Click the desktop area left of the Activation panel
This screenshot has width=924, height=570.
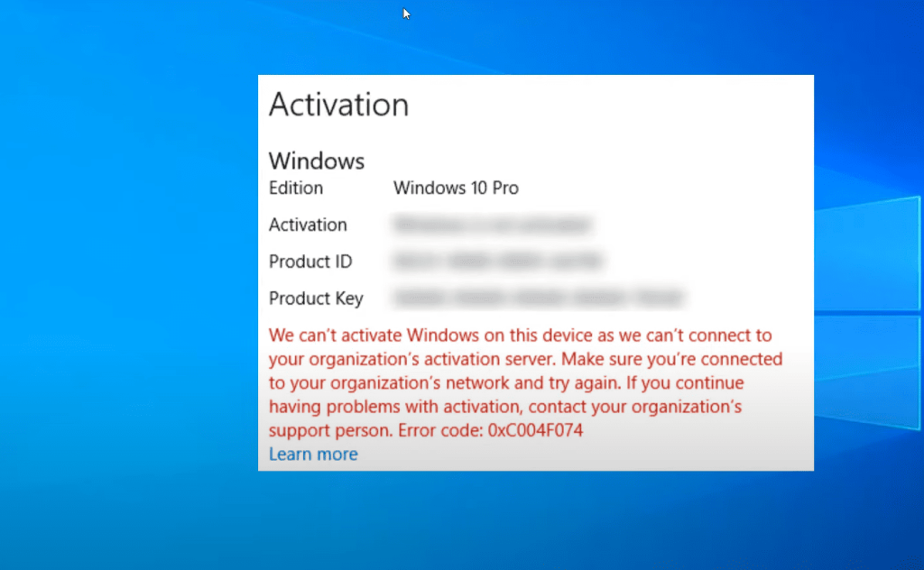126,271
